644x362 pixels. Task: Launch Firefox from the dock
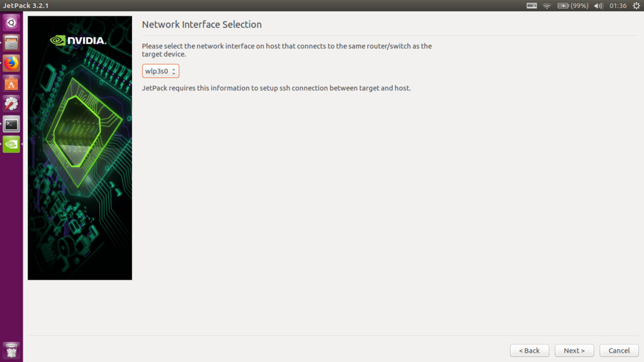pos(11,63)
